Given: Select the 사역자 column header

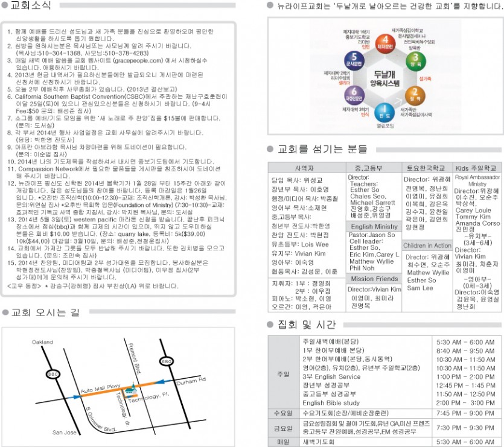Looking at the screenshot, I should pyautogui.click(x=307, y=168).
